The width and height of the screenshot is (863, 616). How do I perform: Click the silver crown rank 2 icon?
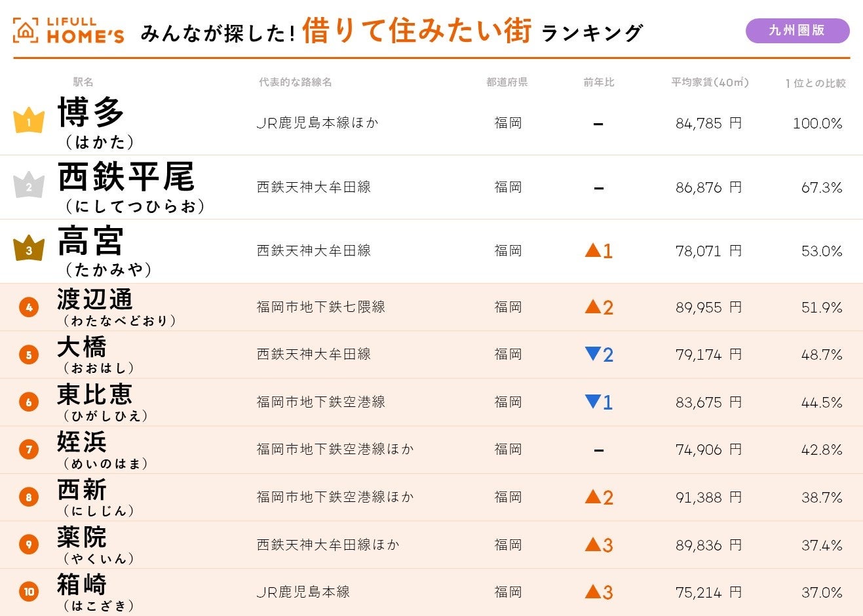tap(29, 185)
